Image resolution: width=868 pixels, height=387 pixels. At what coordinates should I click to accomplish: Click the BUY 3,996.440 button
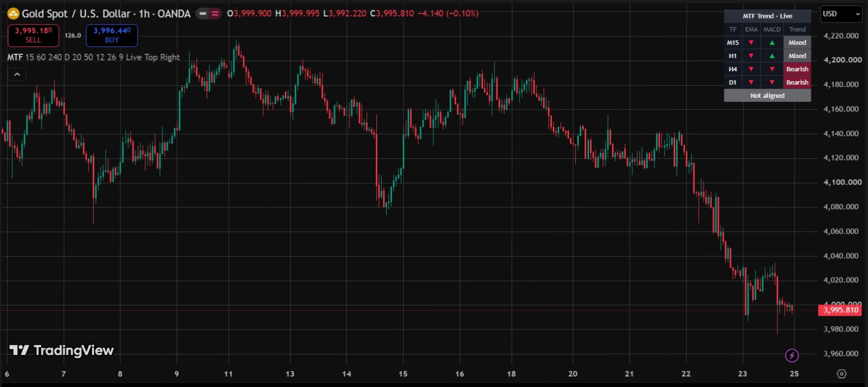click(112, 35)
